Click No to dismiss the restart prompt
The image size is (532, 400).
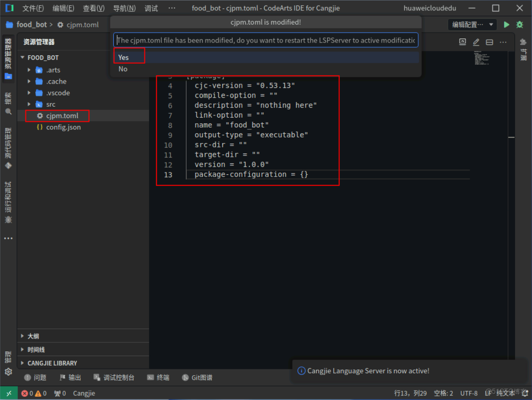click(x=123, y=69)
